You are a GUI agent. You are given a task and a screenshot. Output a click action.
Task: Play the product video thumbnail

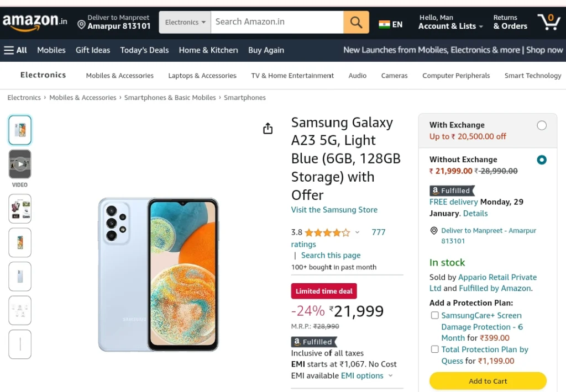tap(20, 164)
